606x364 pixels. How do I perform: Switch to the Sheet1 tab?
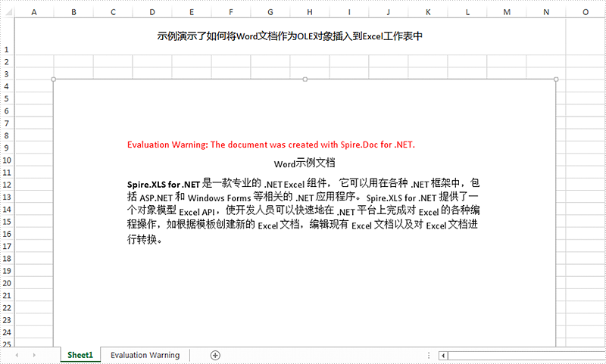click(80, 355)
